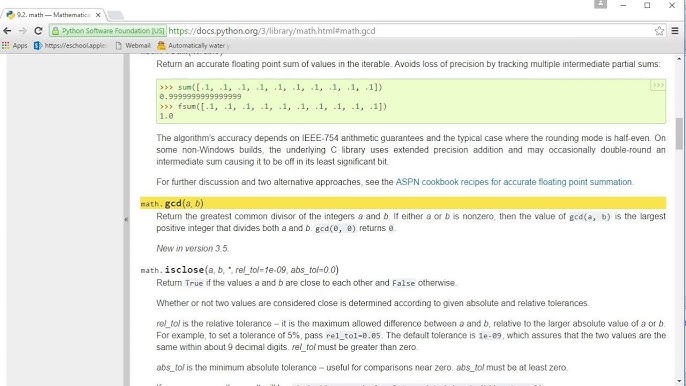Collapse the sidebar with the « handle

[126, 219]
